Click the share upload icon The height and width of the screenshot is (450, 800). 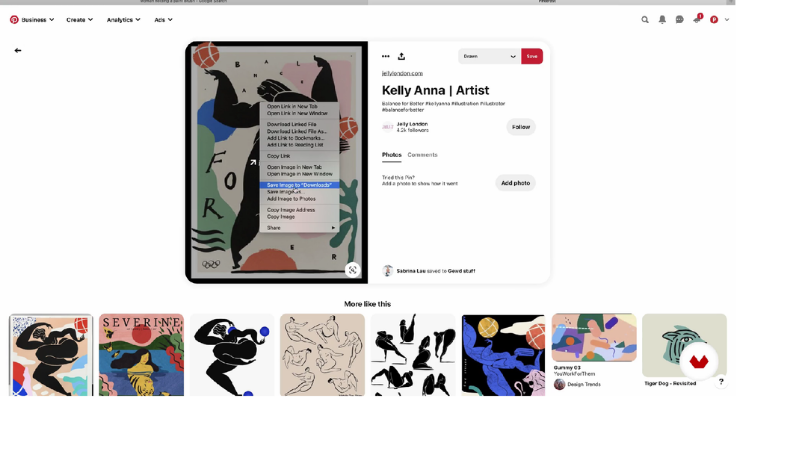pyautogui.click(x=402, y=56)
